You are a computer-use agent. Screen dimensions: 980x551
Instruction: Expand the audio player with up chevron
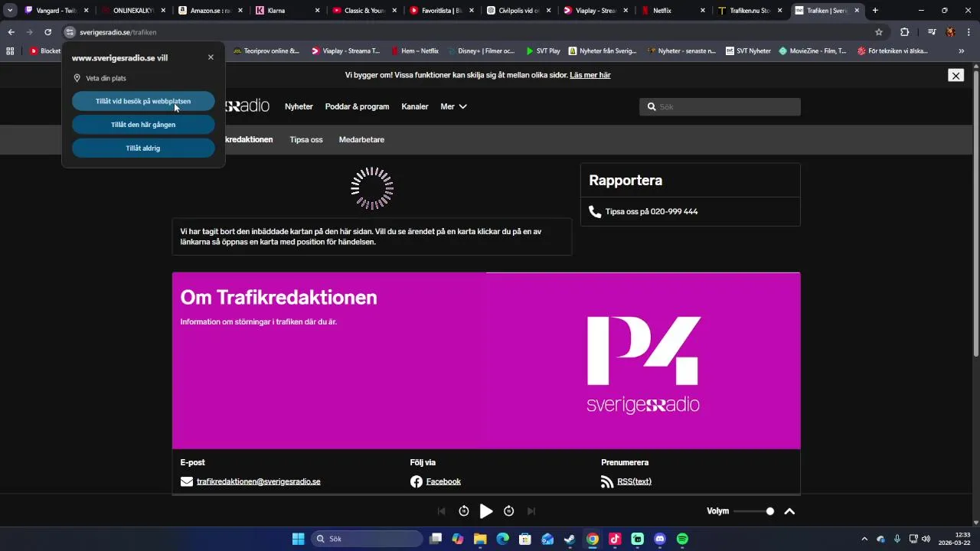789,511
